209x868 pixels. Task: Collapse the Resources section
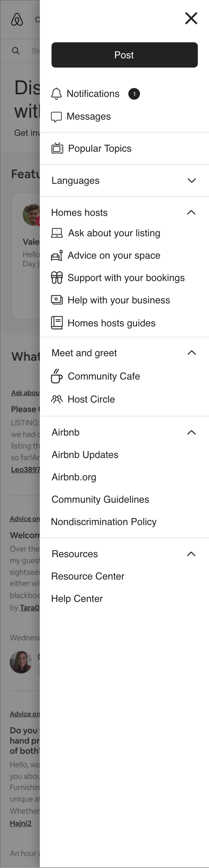pos(191,554)
